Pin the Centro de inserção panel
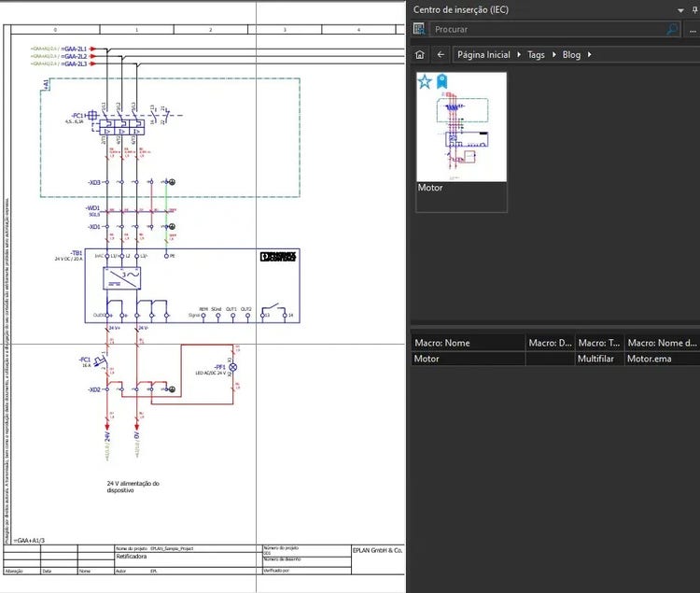 (693, 9)
